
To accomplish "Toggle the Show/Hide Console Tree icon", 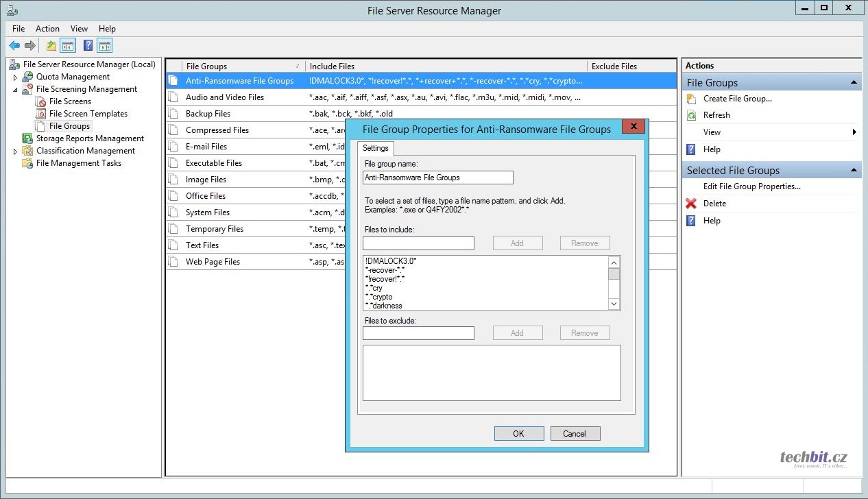I will click(x=68, y=46).
